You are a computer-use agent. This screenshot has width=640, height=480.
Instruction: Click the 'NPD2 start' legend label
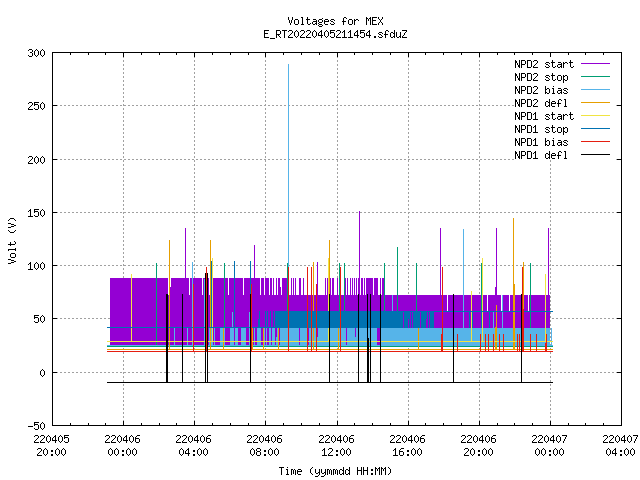544,64
